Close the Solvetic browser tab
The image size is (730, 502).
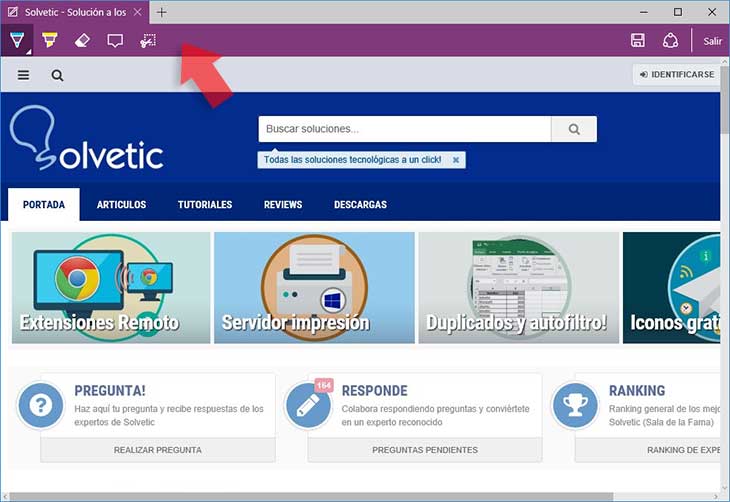pyautogui.click(x=138, y=13)
